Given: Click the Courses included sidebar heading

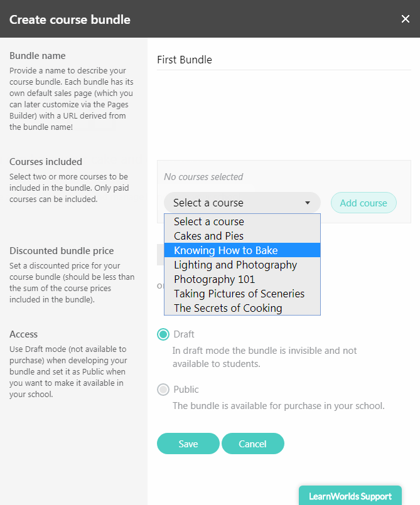Looking at the screenshot, I should click(x=46, y=161).
